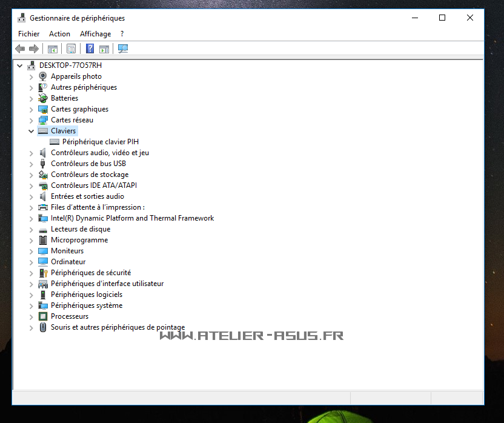Click the Forward arrow toolbar icon

[x=34, y=49]
